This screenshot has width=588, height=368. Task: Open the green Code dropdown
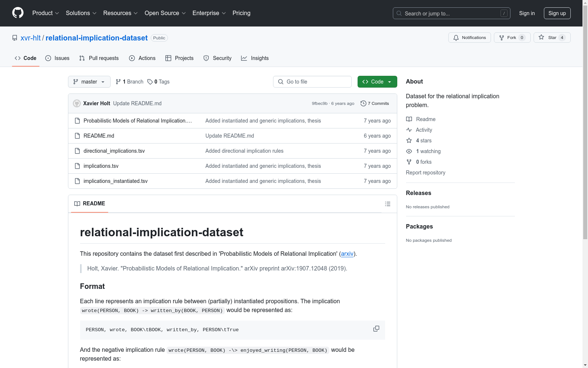(377, 82)
